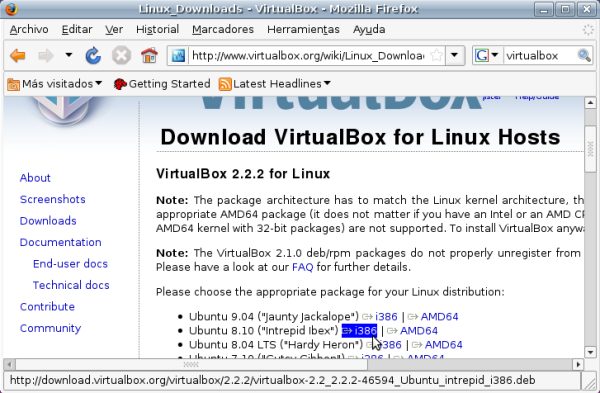
Task: Open the Community sidebar link
Action: 50,328
